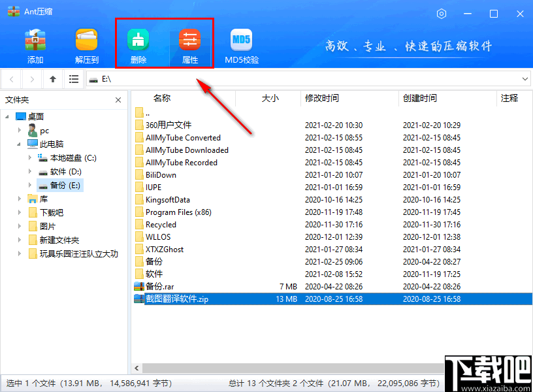
Task: Select the 360用户文件 folder
Action: [x=163, y=125]
